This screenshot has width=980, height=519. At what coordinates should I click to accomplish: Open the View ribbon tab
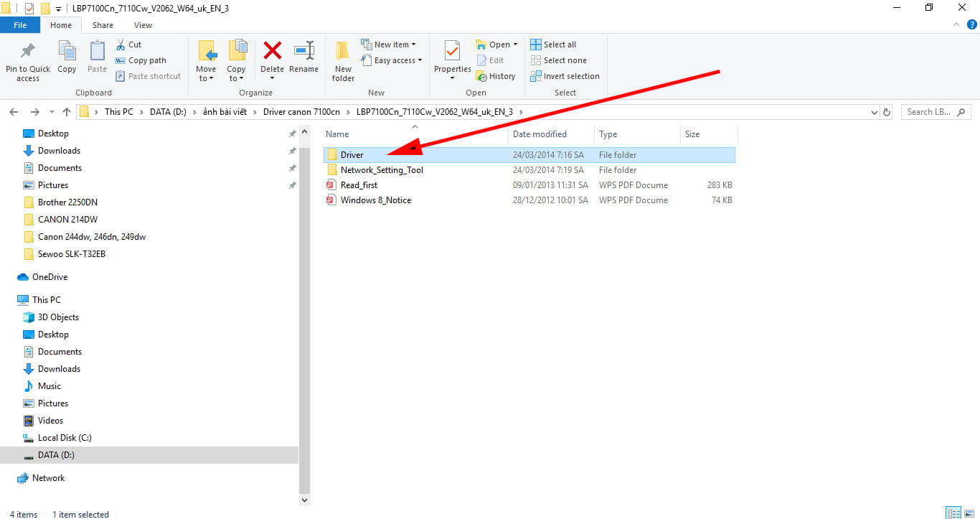[143, 25]
